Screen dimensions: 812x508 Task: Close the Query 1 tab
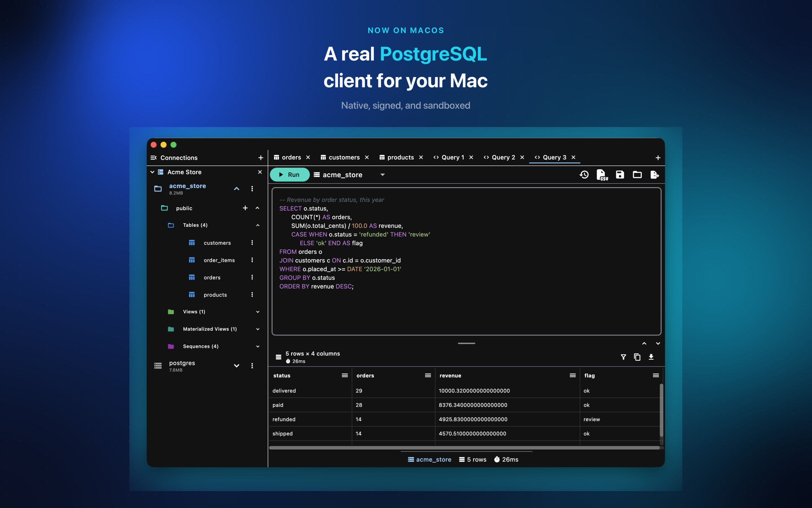click(471, 157)
